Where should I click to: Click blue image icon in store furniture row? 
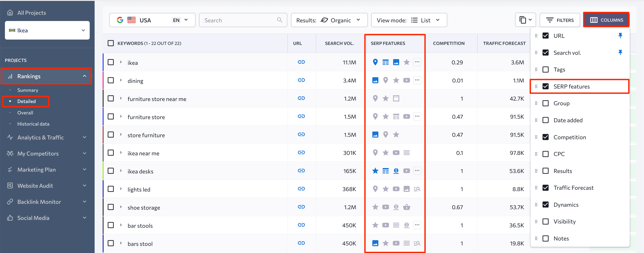point(375,135)
